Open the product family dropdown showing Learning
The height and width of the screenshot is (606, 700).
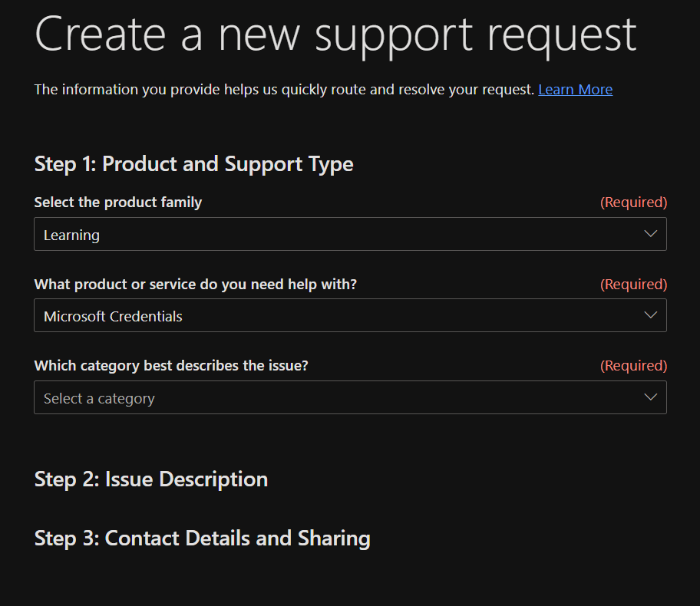(350, 234)
